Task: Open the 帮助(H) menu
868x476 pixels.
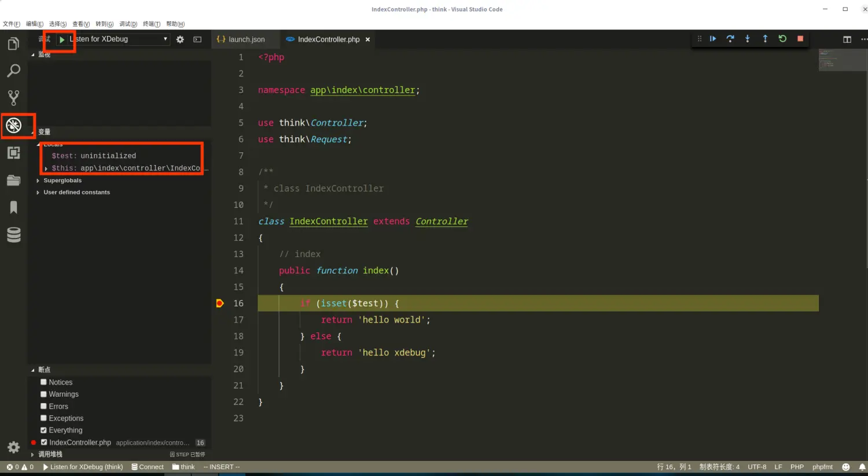Action: click(175, 24)
